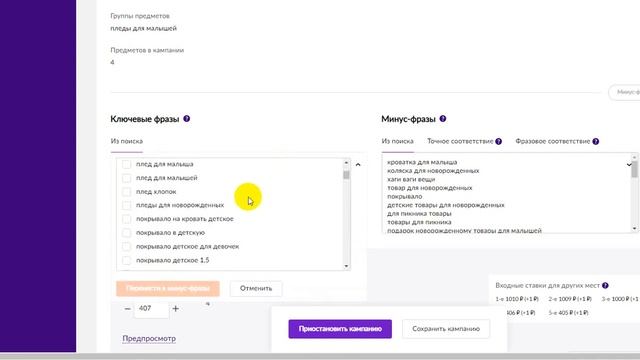Check 'пледы для новорожденных' phrase
Screen dimensions: 640x360
click(127, 205)
